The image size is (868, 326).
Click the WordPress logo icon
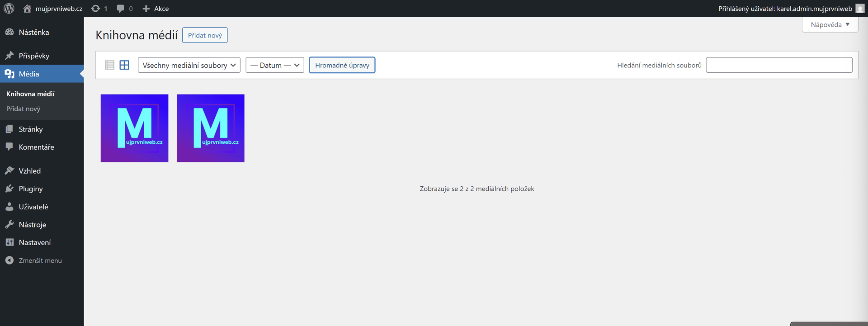(9, 9)
